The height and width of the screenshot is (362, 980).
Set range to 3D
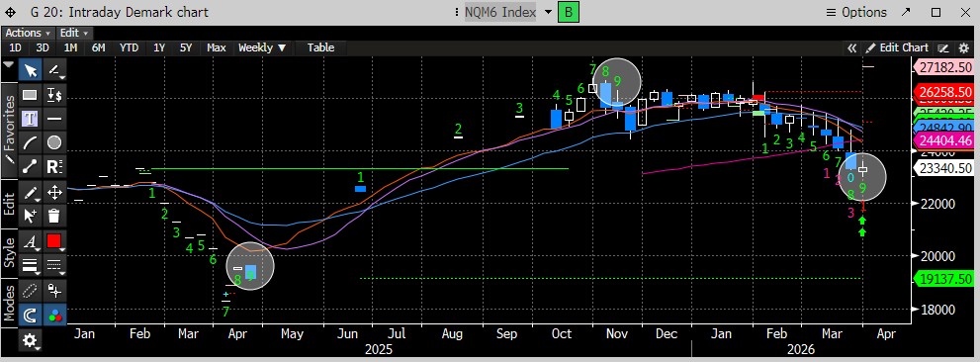point(42,47)
